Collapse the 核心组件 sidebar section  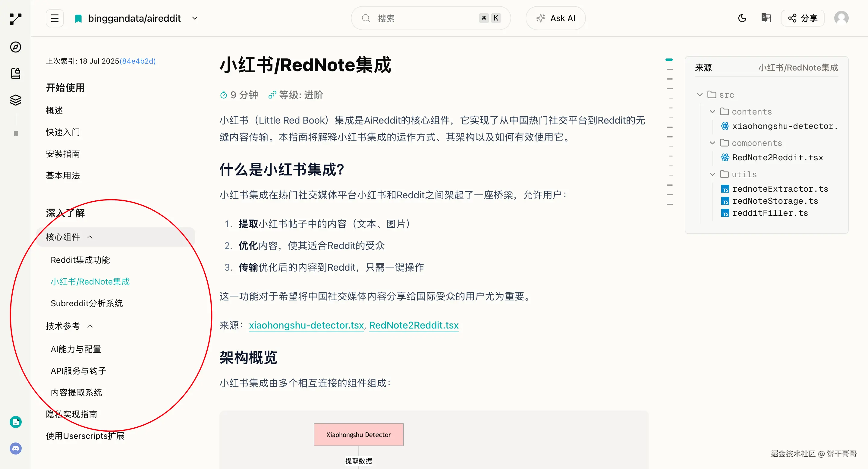90,237
